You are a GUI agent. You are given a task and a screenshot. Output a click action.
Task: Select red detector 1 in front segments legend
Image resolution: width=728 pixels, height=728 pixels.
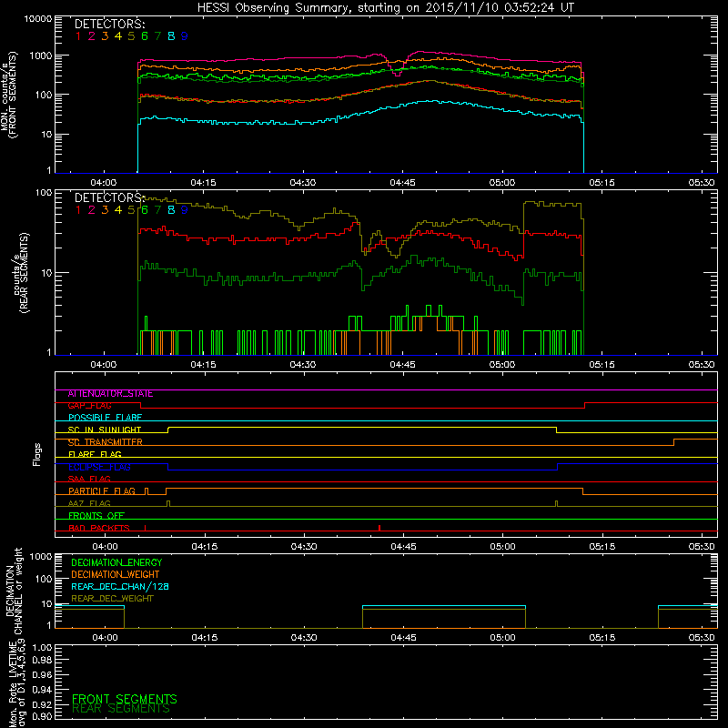pos(78,35)
